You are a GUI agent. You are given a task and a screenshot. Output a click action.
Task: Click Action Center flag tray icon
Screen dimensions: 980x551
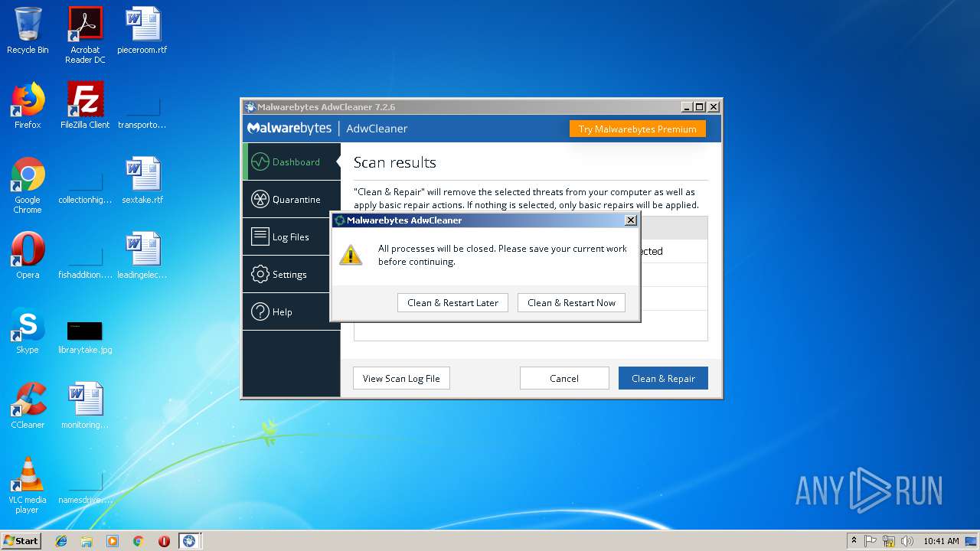pyautogui.click(x=871, y=541)
